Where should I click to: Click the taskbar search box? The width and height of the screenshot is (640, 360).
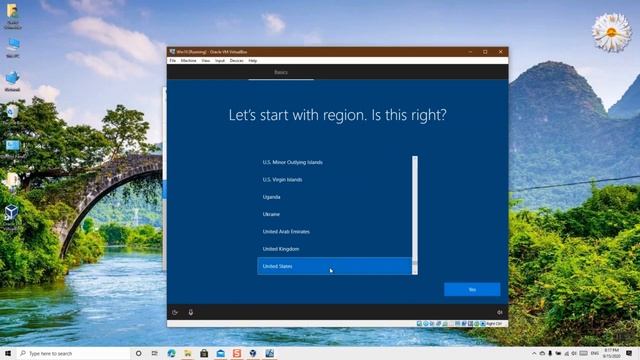pyautogui.click(x=73, y=353)
